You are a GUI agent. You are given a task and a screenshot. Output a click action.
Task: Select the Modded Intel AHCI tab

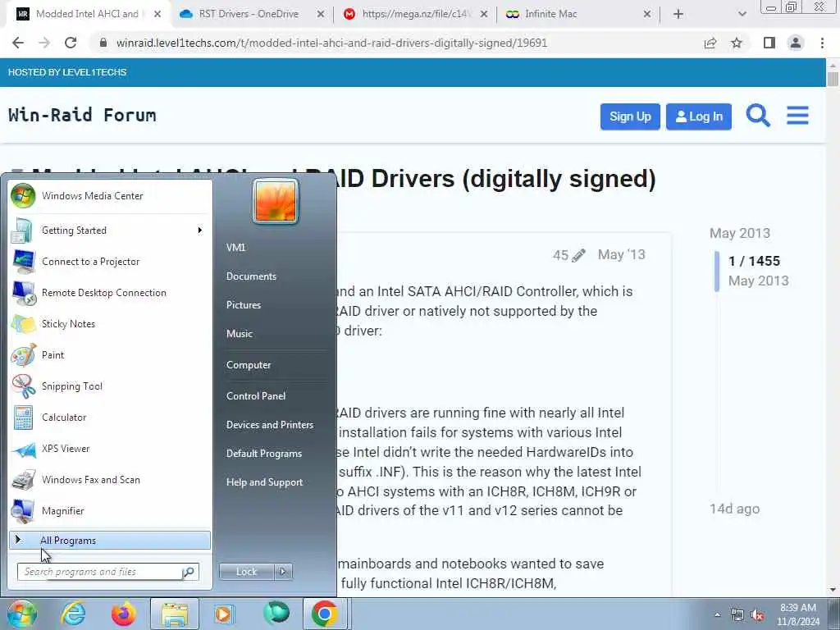pyautogui.click(x=86, y=14)
